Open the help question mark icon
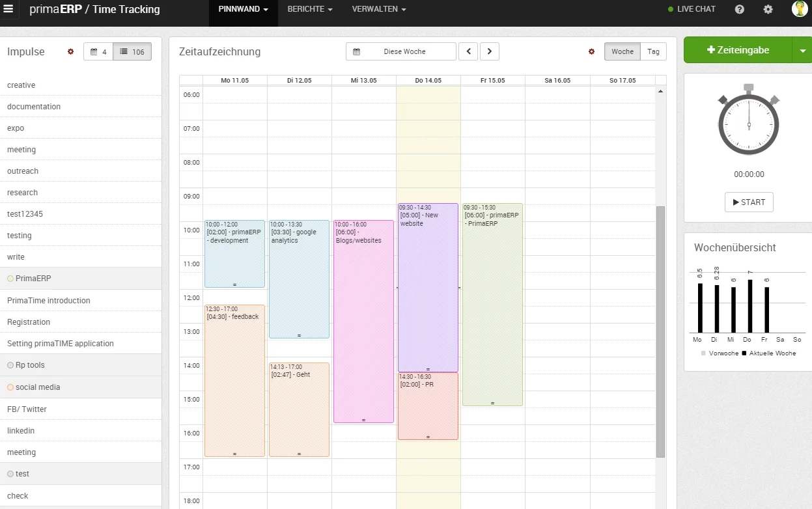Viewport: 812px width, 509px height. tap(740, 9)
